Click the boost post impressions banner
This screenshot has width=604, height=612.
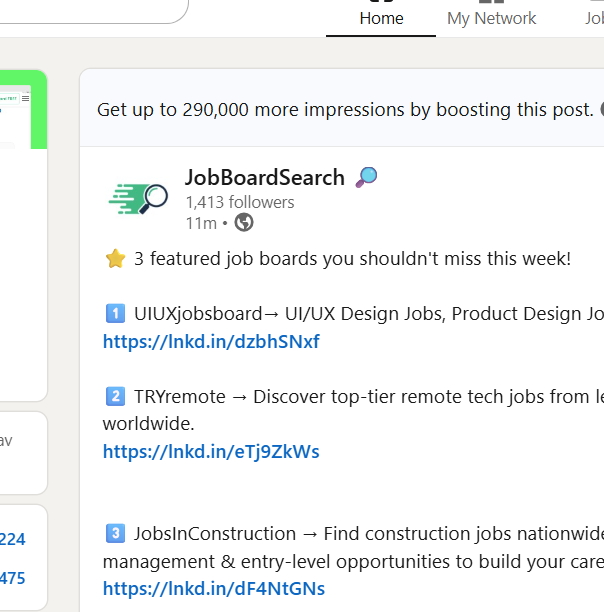click(x=342, y=109)
